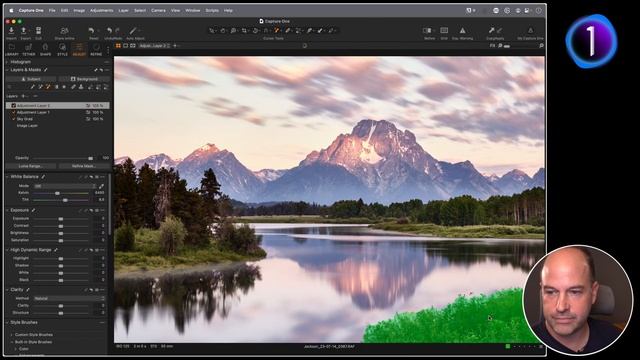Open the Layer menu
Image resolution: width=640 pixels, height=360 pixels.
click(123, 10)
